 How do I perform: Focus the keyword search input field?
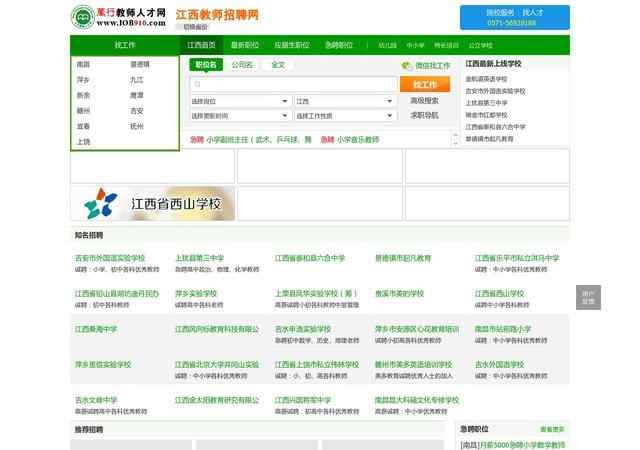[293, 84]
